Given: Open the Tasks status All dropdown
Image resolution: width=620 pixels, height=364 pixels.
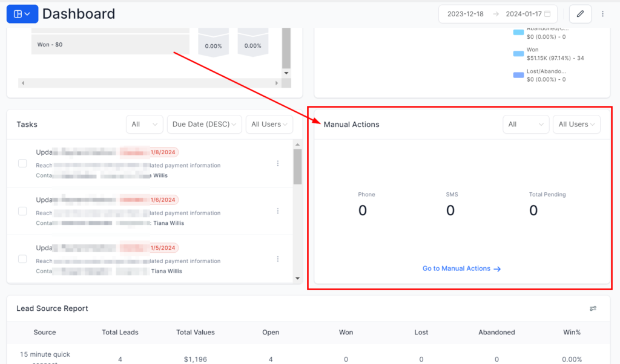Looking at the screenshot, I should (x=144, y=125).
